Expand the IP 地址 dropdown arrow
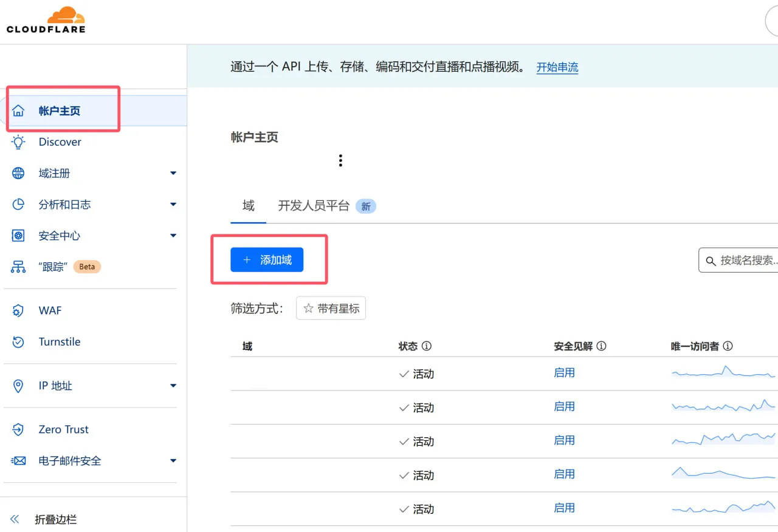Screen dimensions: 778x532 pyautogui.click(x=173, y=386)
